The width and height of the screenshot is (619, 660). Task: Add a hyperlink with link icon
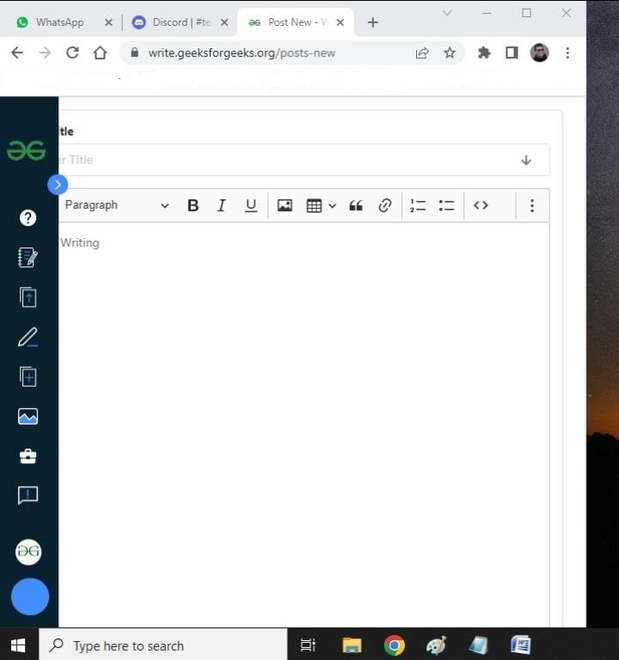[385, 205]
